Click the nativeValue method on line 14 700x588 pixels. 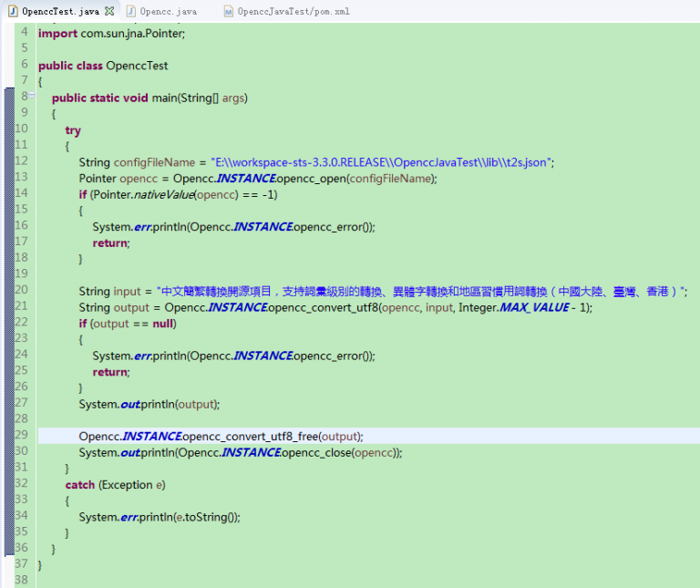click(162, 195)
